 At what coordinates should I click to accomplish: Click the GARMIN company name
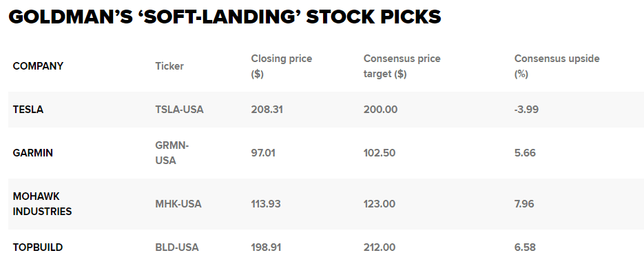click(33, 153)
